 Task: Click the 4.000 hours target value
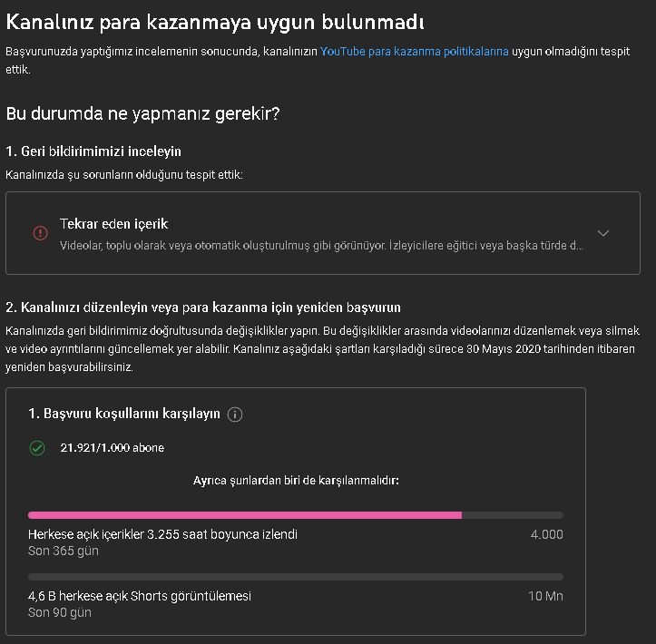click(546, 534)
